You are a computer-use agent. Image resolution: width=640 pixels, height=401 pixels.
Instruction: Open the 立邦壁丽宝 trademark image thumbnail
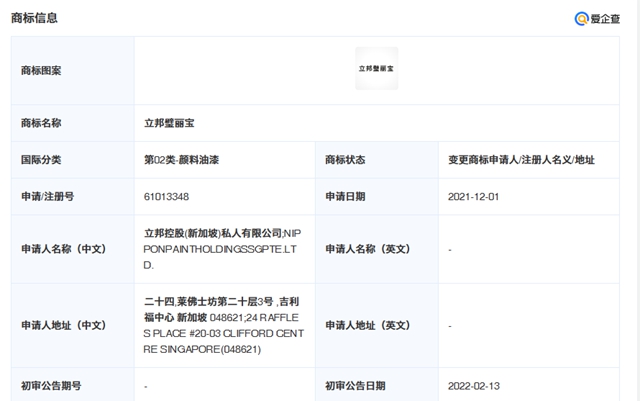(376, 68)
